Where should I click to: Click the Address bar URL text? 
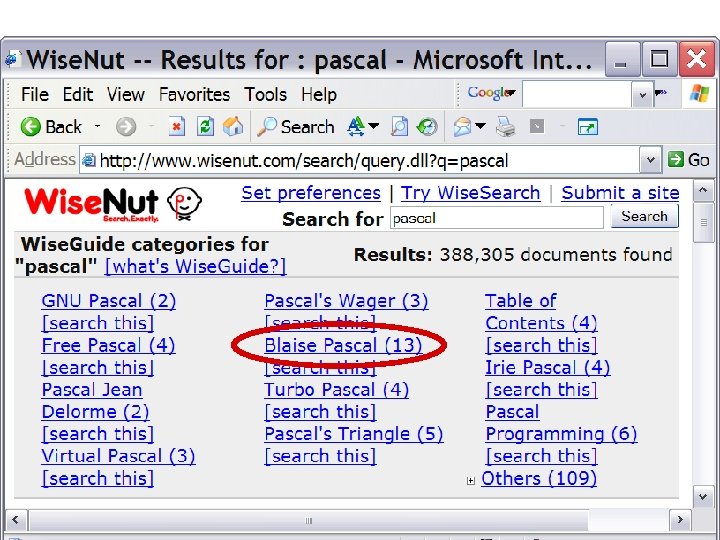[304, 161]
